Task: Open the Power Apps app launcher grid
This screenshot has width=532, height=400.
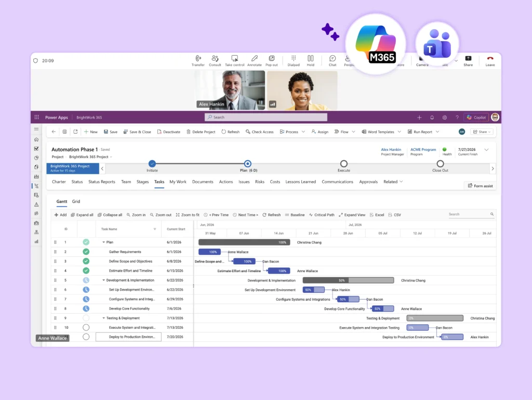Action: pyautogui.click(x=37, y=117)
